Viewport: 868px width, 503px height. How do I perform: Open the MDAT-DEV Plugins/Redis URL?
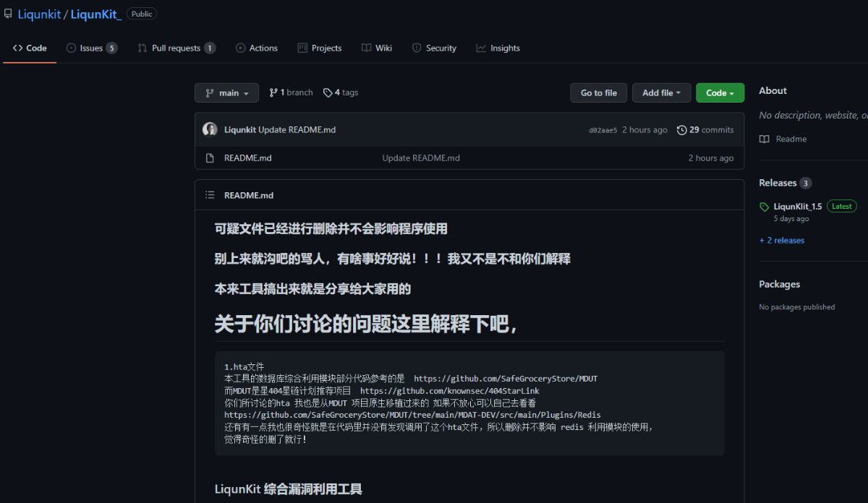tap(412, 415)
